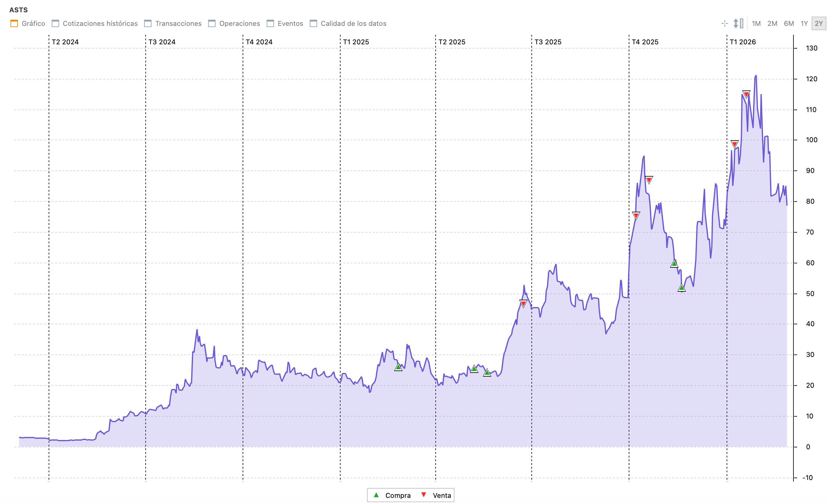Click the buy marker in mid T1 2025
The width and height of the screenshot is (827, 504).
(x=398, y=367)
